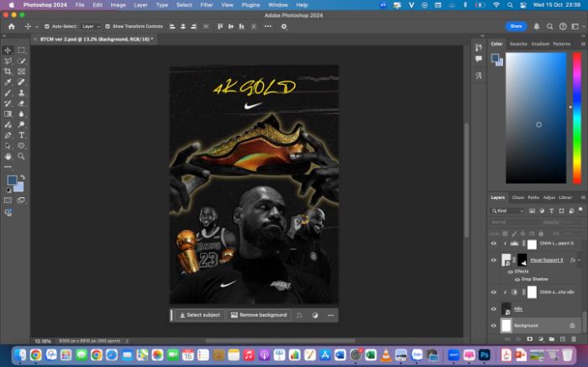Select the Lasso tool
Screen dimensions: 588x367
[x=8, y=60]
